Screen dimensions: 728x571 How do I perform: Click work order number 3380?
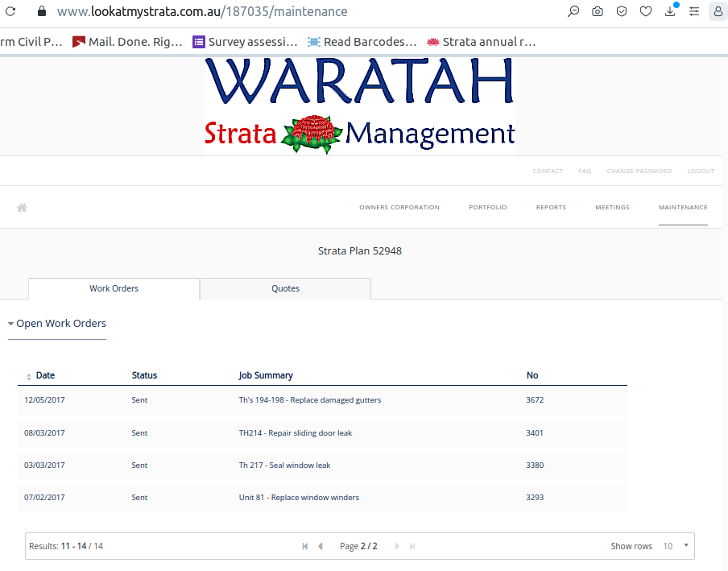[535, 465]
